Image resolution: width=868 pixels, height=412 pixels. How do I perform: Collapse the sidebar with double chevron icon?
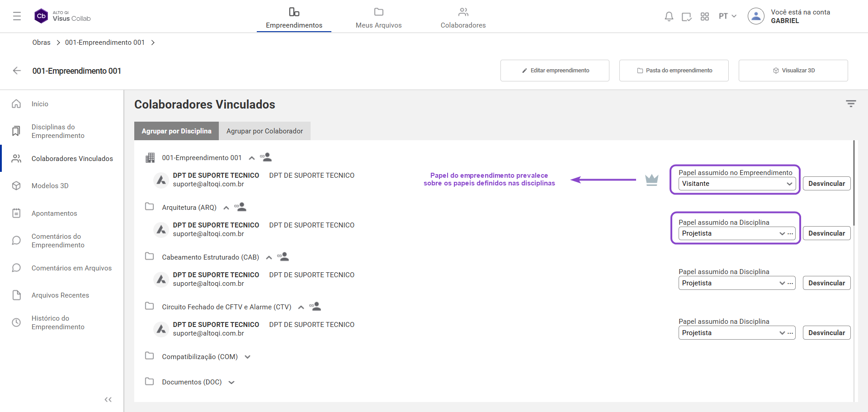(108, 399)
